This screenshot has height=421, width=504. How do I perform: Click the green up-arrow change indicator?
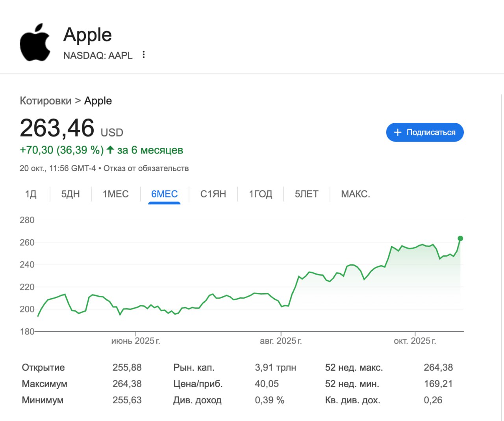[110, 150]
